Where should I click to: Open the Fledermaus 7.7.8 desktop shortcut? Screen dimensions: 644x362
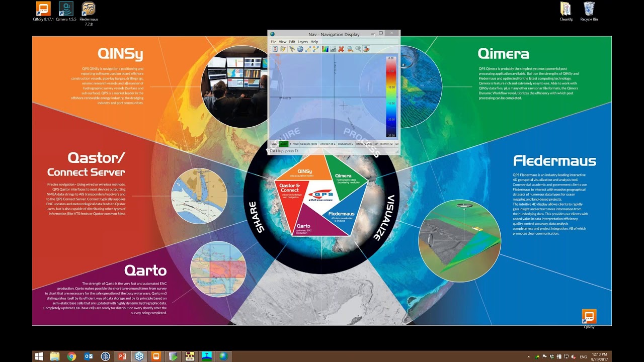point(89,14)
